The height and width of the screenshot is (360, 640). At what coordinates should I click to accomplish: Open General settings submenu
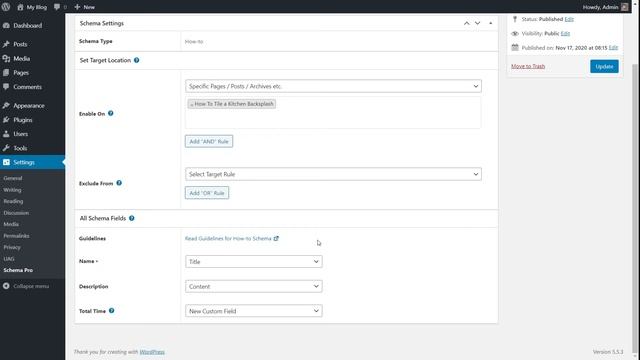coord(13,178)
